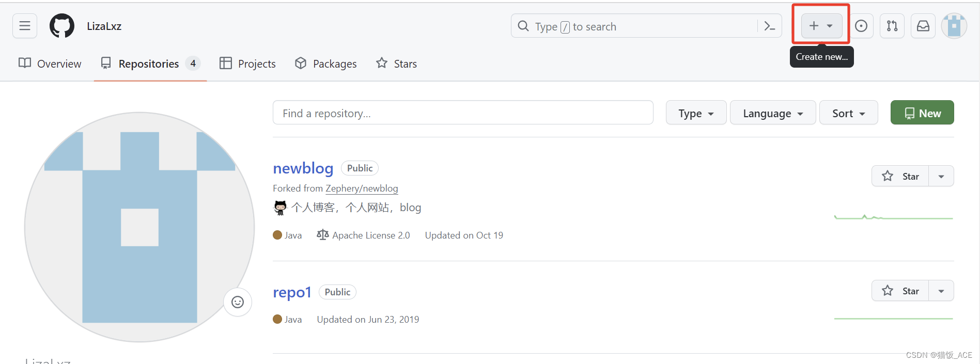Open the repo1 repository link
This screenshot has height=364, width=980.
point(292,292)
